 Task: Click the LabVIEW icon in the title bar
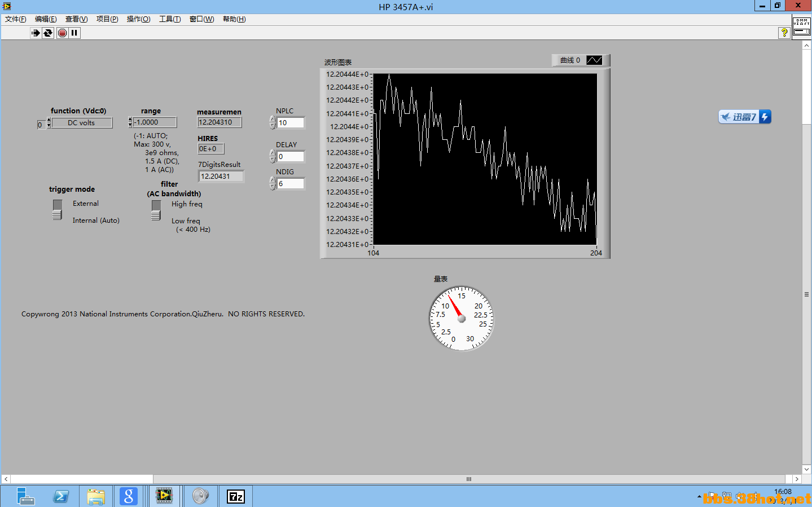[6, 6]
